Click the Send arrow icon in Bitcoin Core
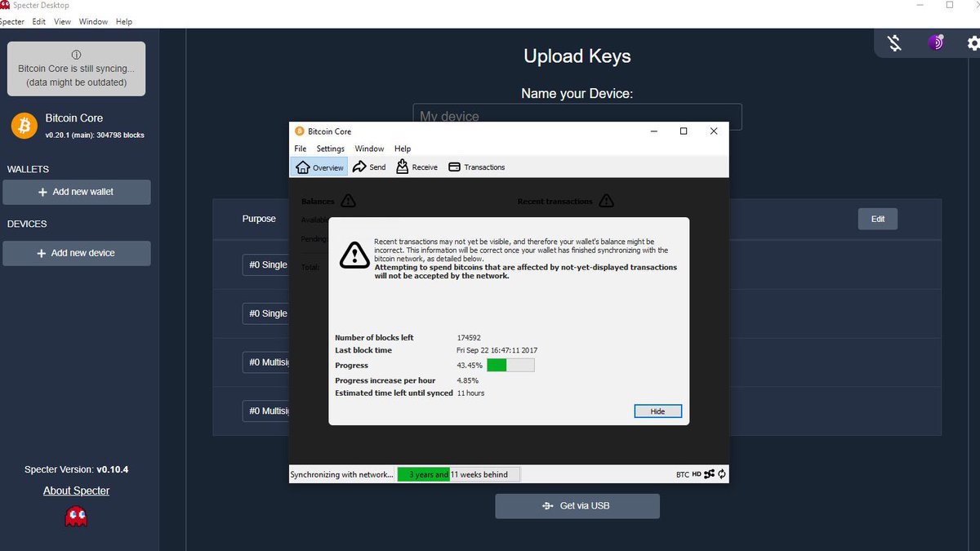980x551 pixels. 359,167
